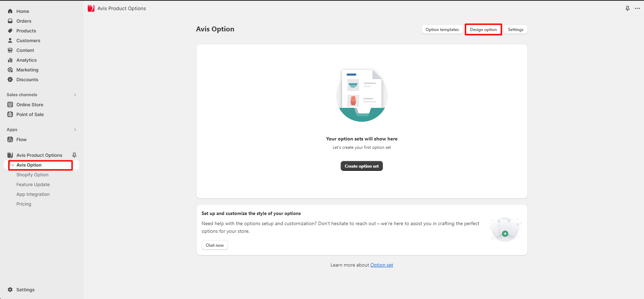This screenshot has height=299, width=644.
Task: Unpin Avis Product Options from sidebar
Action: [74, 155]
